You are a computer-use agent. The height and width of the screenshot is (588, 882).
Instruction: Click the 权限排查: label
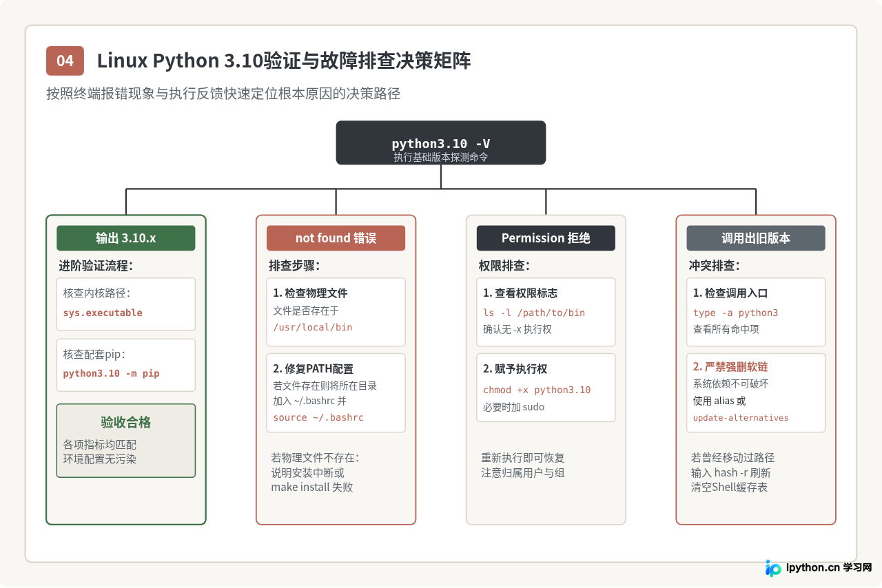tap(504, 266)
